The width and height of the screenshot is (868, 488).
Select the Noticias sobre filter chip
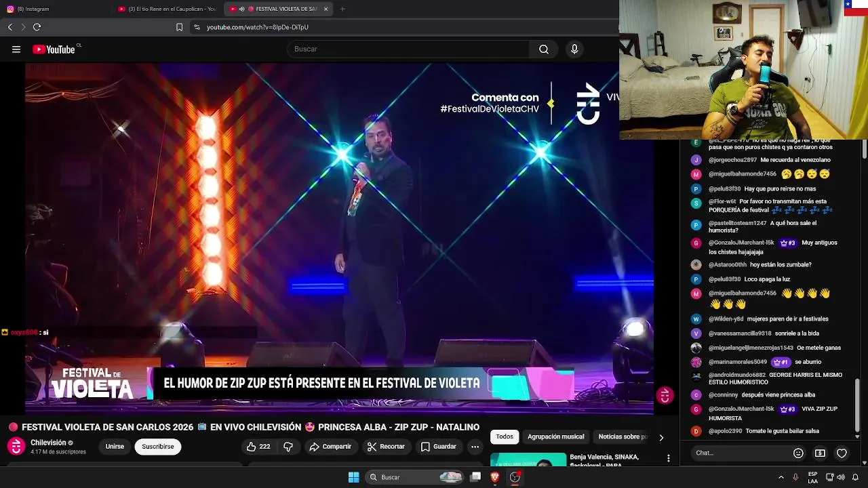pyautogui.click(x=623, y=437)
